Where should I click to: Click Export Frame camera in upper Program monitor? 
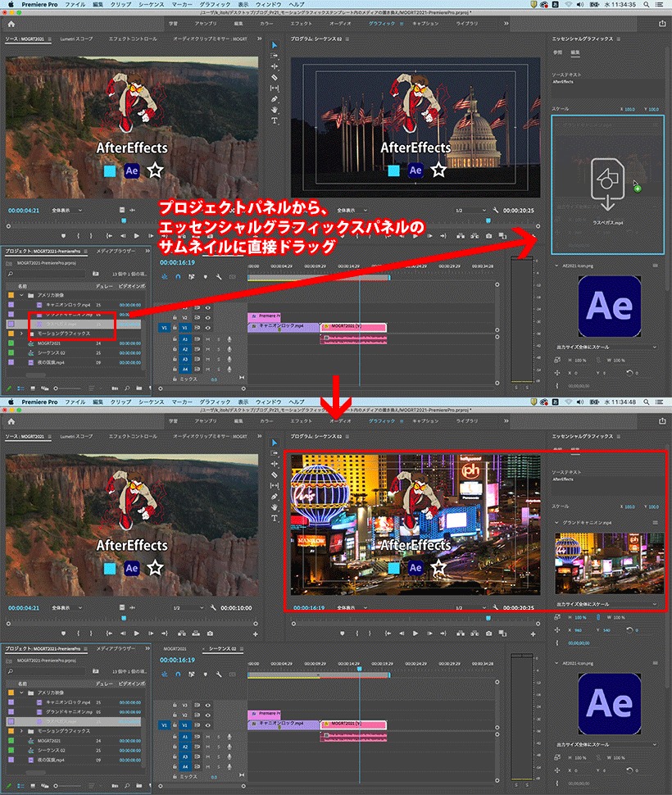[488, 236]
